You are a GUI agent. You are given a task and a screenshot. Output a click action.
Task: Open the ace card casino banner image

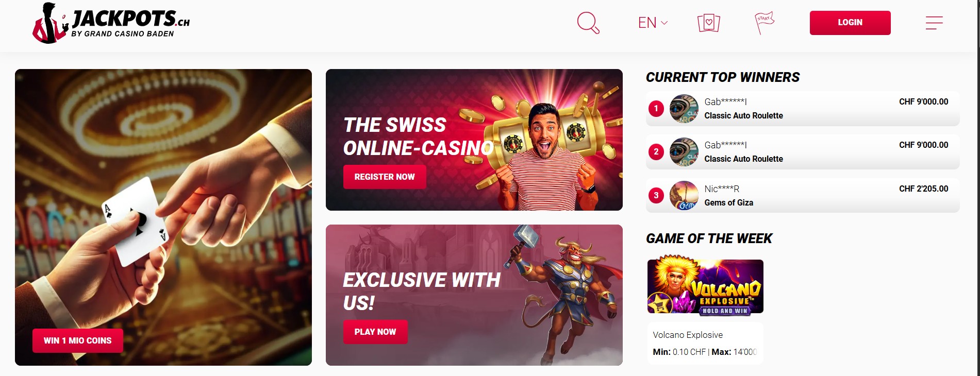(163, 217)
